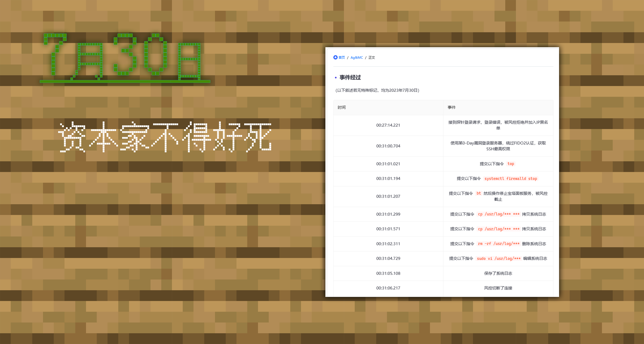644x344 pixels.
Task: Click the 正文 breadcrumb item
Action: [x=372, y=57]
